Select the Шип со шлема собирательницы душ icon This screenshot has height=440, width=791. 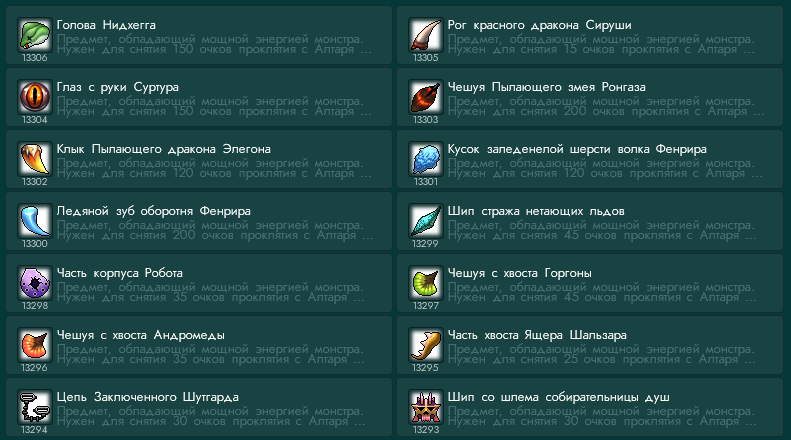pyautogui.click(x=426, y=407)
